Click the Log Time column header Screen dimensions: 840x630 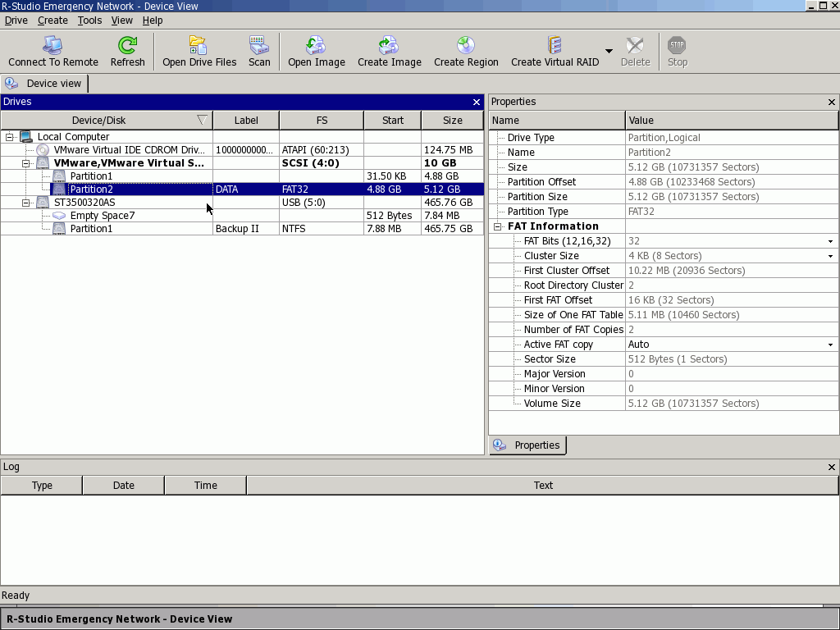click(205, 486)
